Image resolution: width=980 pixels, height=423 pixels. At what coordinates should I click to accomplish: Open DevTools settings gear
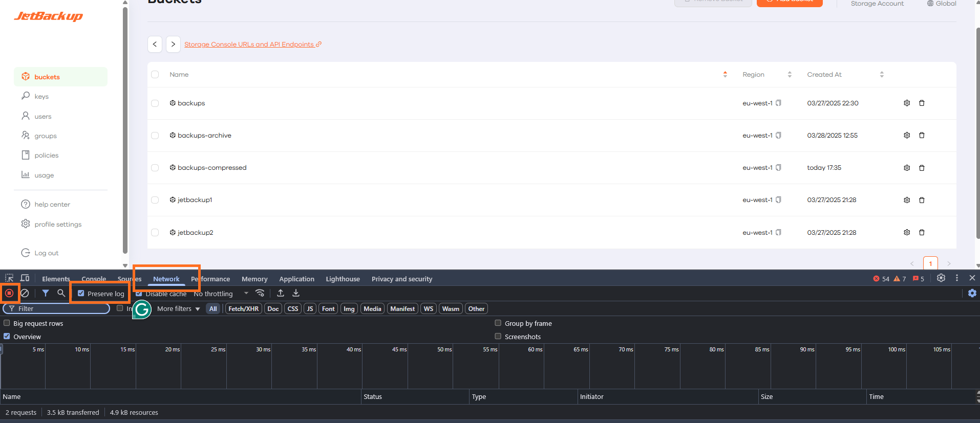click(941, 278)
